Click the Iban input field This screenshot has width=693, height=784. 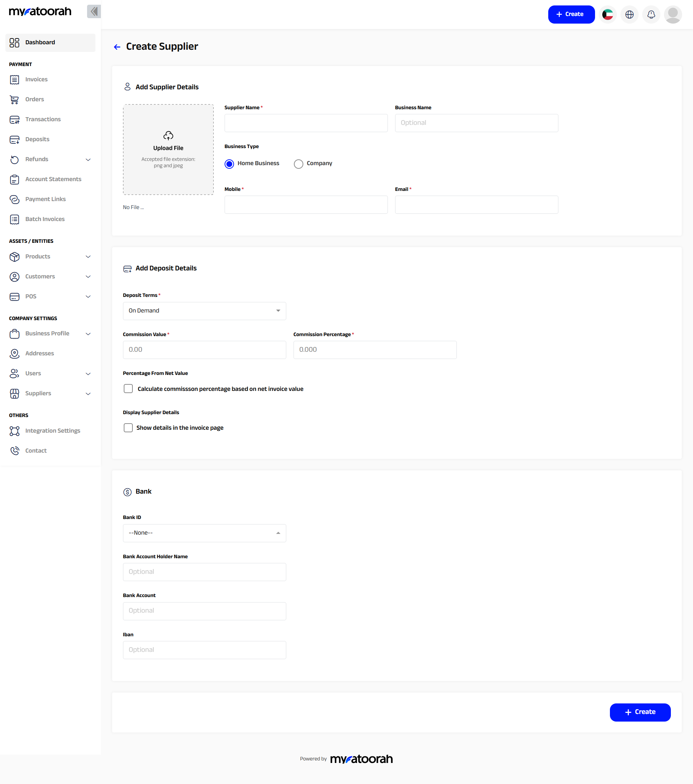click(x=204, y=650)
